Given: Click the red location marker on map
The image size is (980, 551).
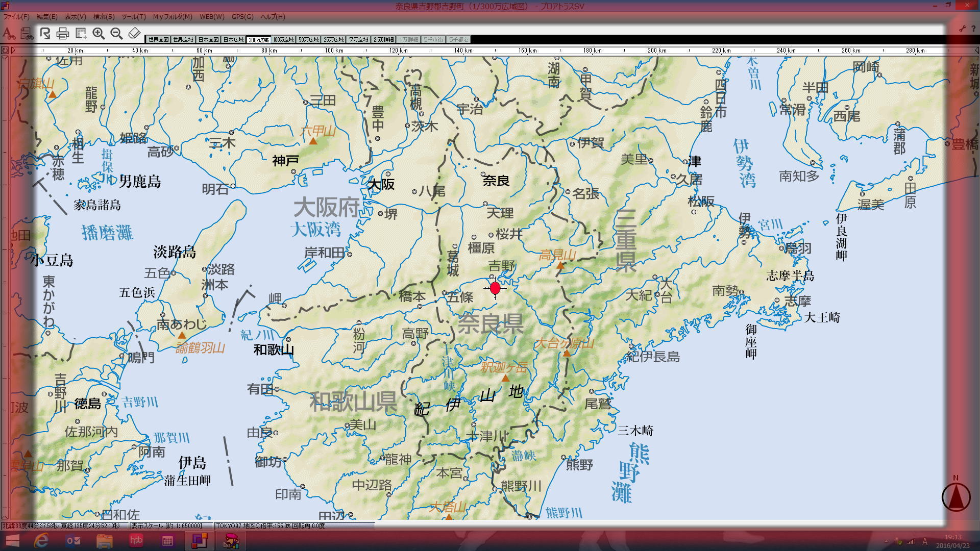Looking at the screenshot, I should [x=495, y=288].
